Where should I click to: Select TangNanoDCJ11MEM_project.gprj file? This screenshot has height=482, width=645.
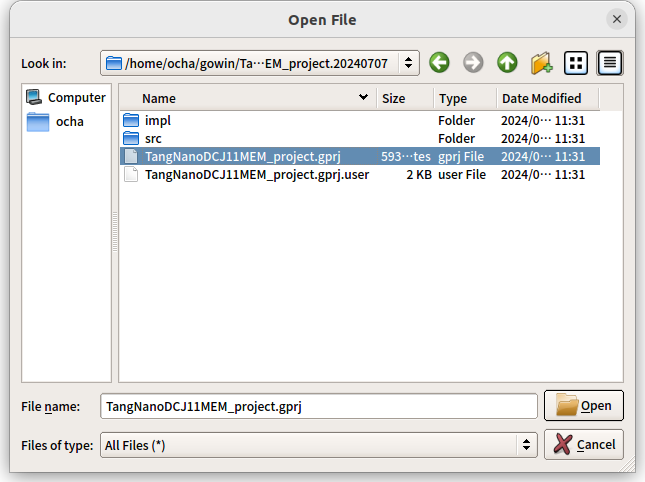pos(243,156)
